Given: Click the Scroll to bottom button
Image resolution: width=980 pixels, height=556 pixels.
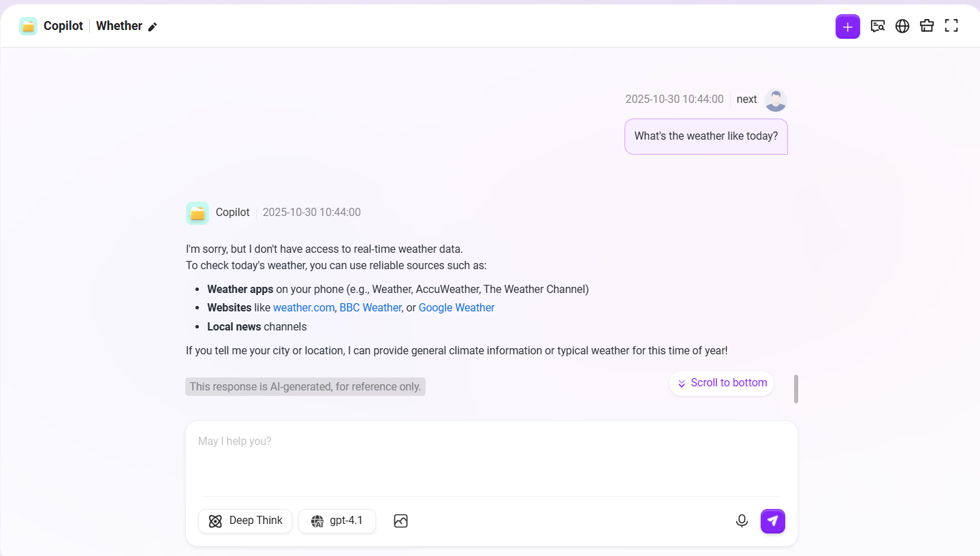Looking at the screenshot, I should (721, 383).
